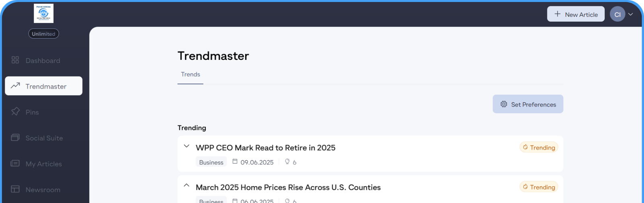The height and width of the screenshot is (203, 644).
Task: Click the gear icon in Set Preferences
Action: click(504, 104)
